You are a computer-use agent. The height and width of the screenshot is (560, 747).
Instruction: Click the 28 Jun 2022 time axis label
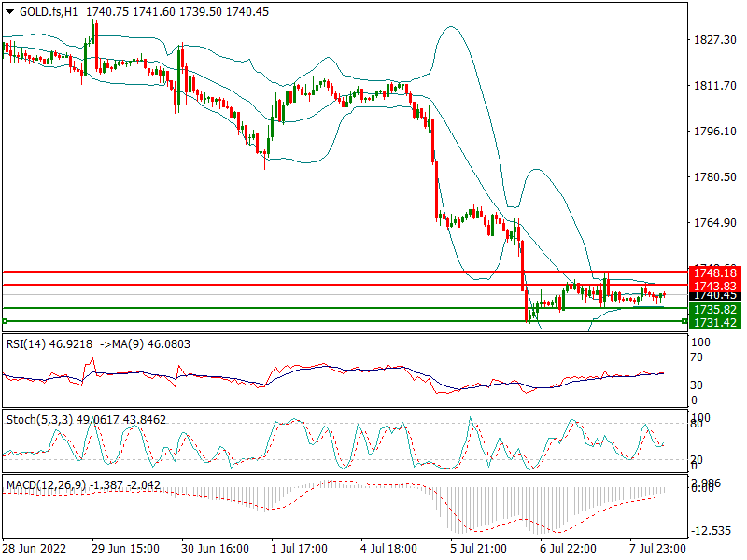click(35, 549)
